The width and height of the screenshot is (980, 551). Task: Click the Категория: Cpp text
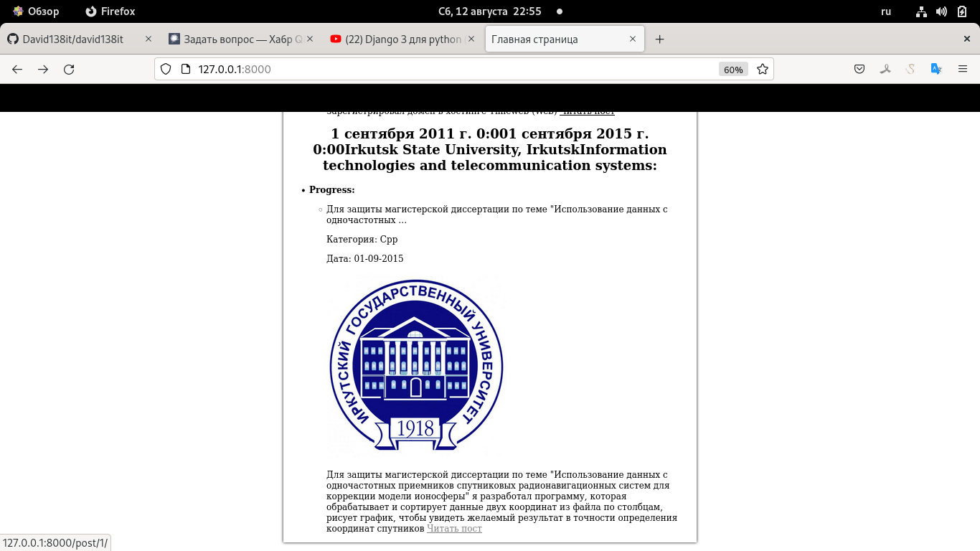[362, 240]
